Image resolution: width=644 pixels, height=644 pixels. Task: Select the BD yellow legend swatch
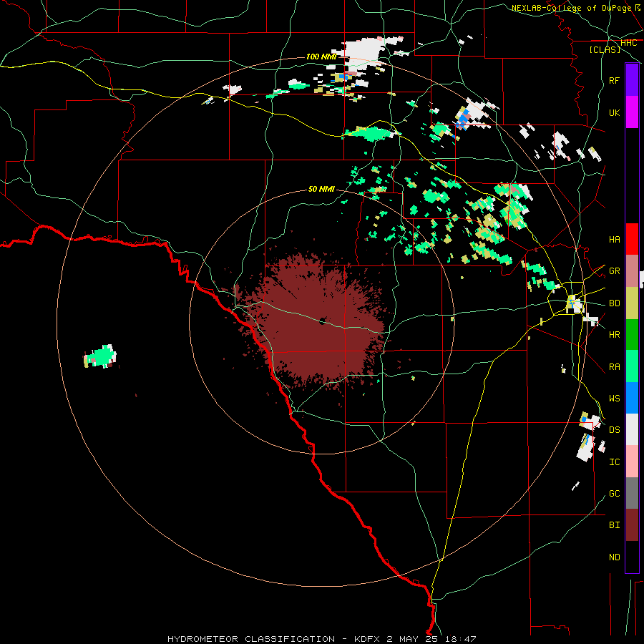click(632, 303)
